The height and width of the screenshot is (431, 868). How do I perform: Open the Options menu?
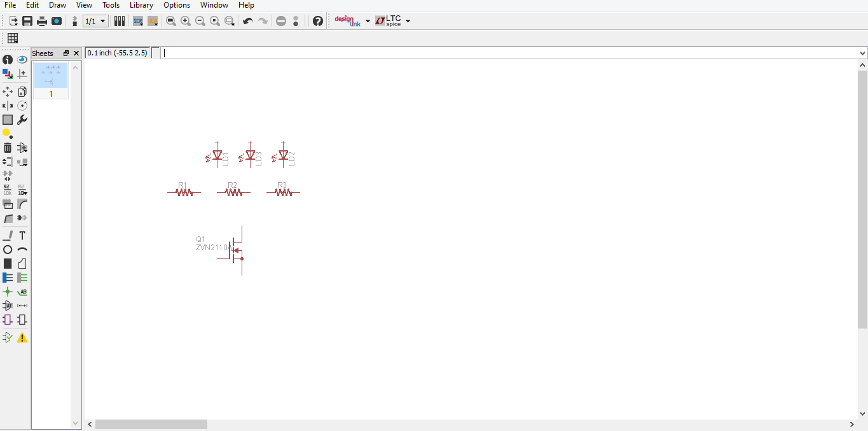[177, 5]
